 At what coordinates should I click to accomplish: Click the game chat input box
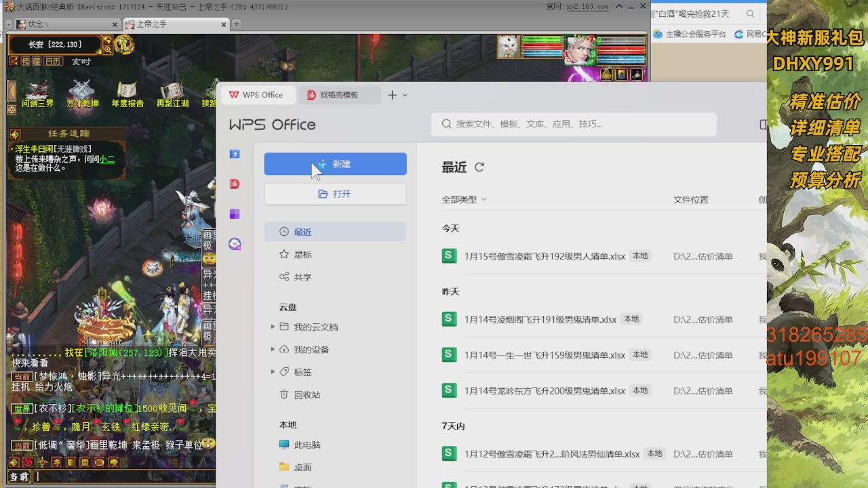click(x=125, y=476)
